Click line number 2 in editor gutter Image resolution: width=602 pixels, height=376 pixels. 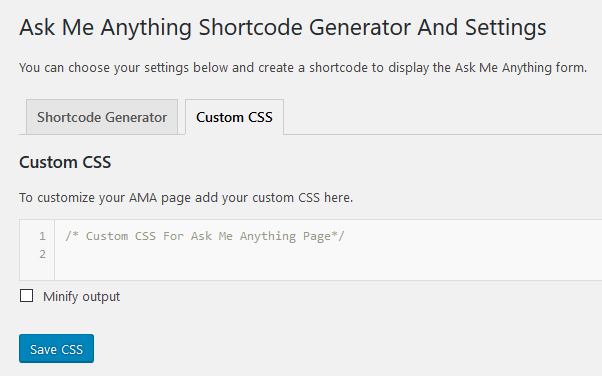coord(42,254)
